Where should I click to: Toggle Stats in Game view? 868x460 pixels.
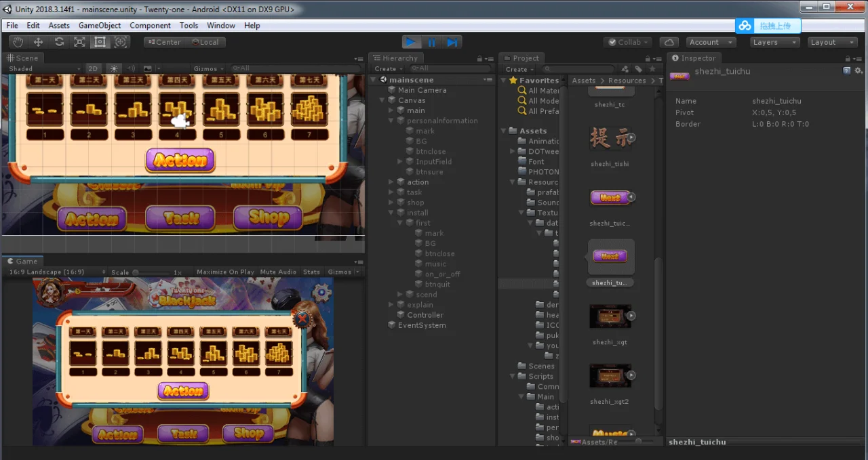312,272
